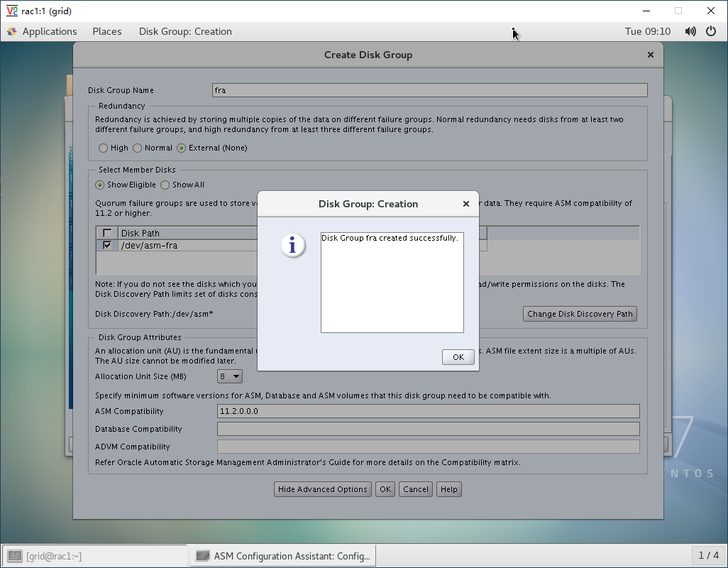Click Help in Create Disk Group

coord(449,489)
